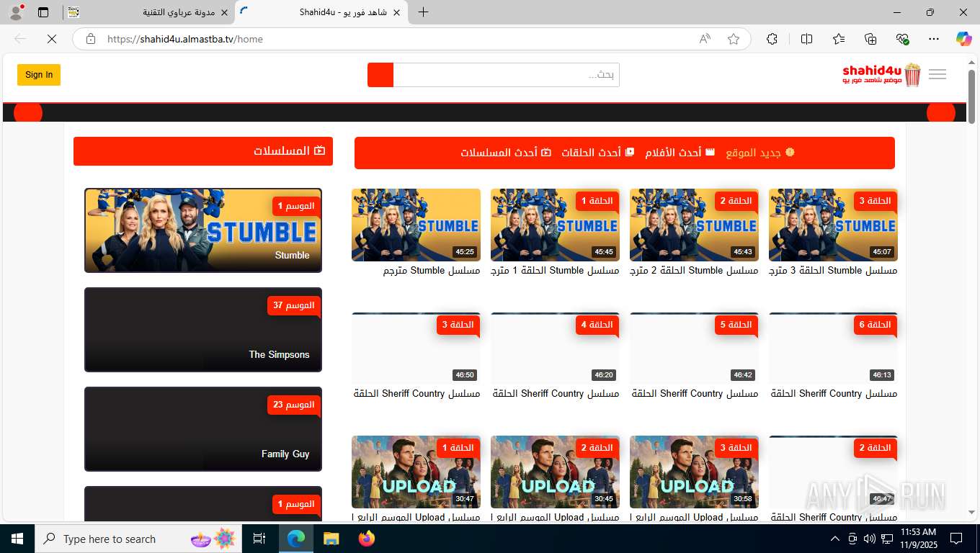
Task: Open The Simpsons الموسم 37 card
Action: pos(203,330)
